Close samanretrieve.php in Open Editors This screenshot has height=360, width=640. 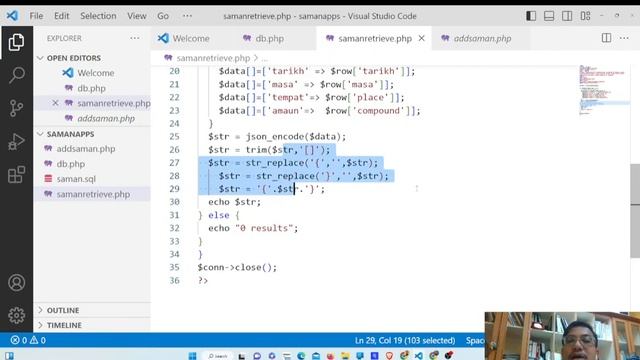[x=56, y=103]
